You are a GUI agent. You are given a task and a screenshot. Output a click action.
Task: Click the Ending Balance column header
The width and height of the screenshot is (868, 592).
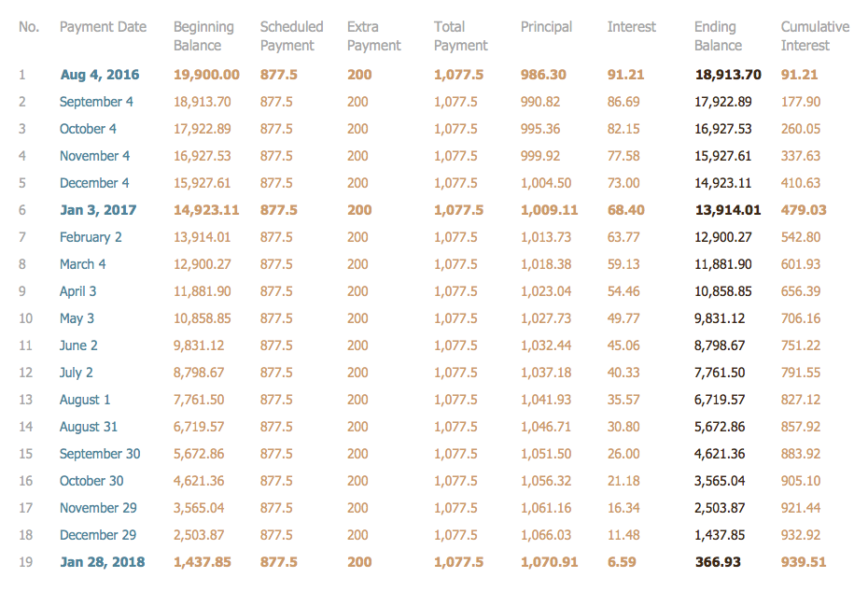[718, 36]
